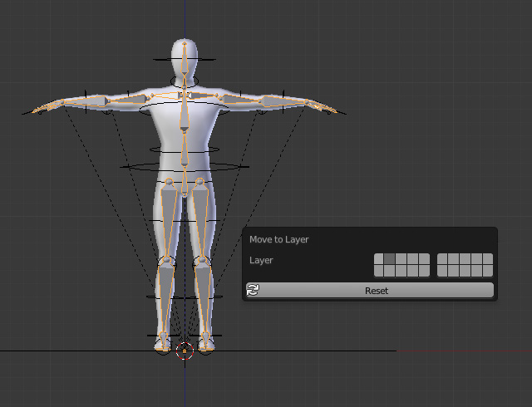Toggle layer 1 in the Move to Layer grid
This screenshot has width=532, height=407.
(x=379, y=259)
